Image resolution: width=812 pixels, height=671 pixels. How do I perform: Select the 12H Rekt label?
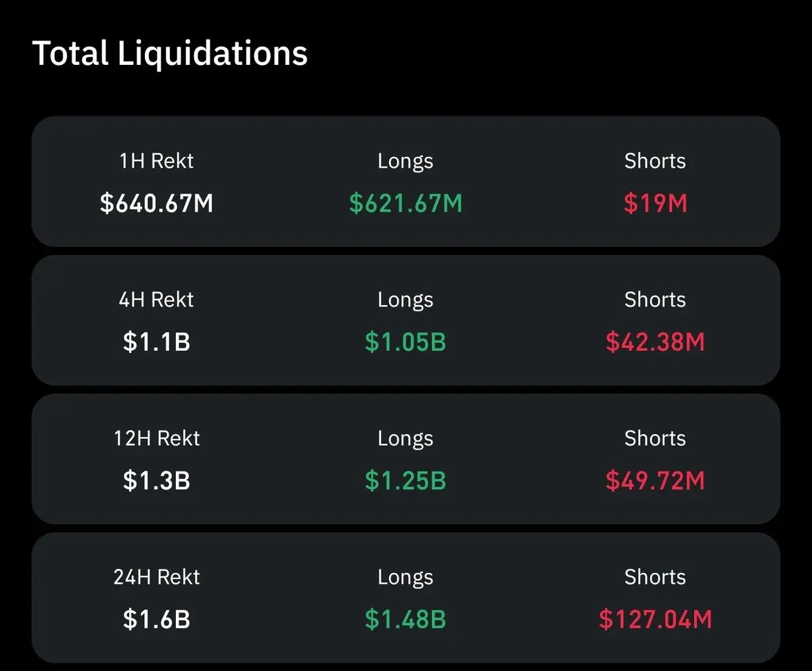(156, 438)
